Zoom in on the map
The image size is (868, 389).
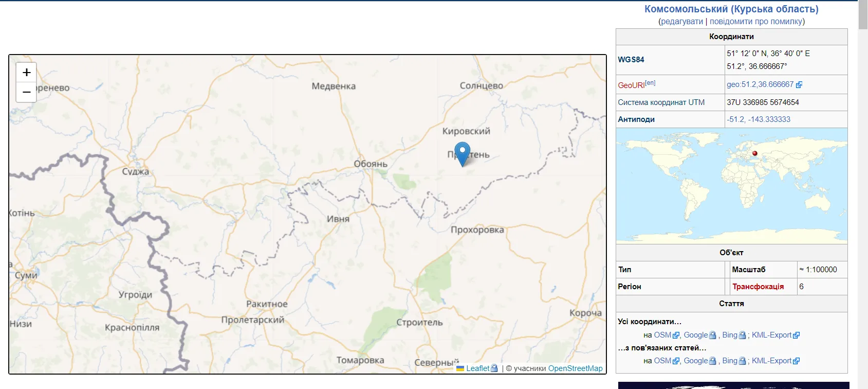click(27, 73)
